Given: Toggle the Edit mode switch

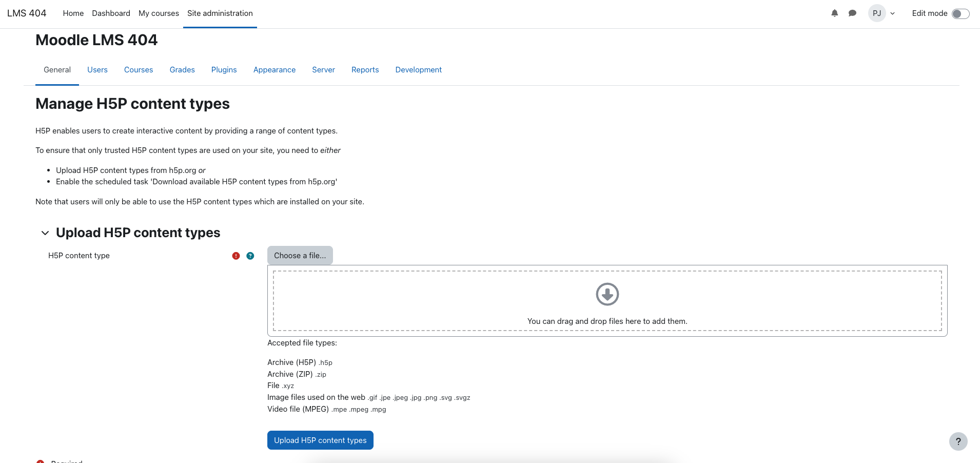Looking at the screenshot, I should click(x=961, y=14).
